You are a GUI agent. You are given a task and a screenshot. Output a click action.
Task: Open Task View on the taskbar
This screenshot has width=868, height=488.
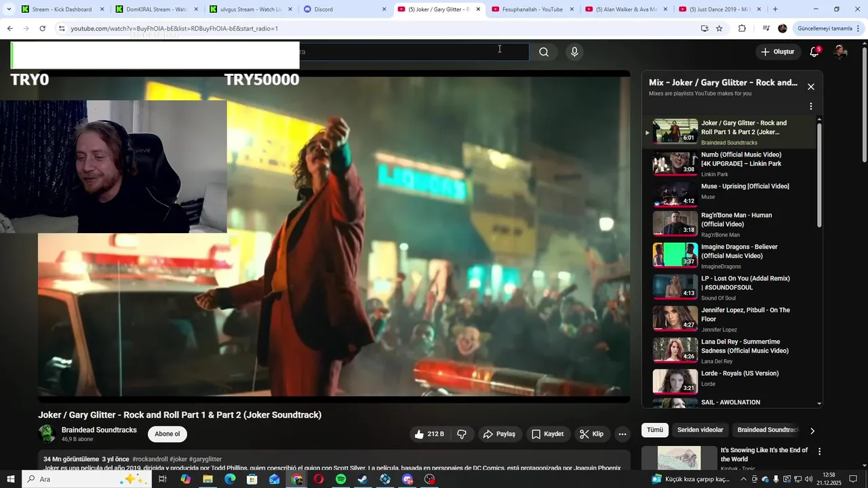pos(163,479)
